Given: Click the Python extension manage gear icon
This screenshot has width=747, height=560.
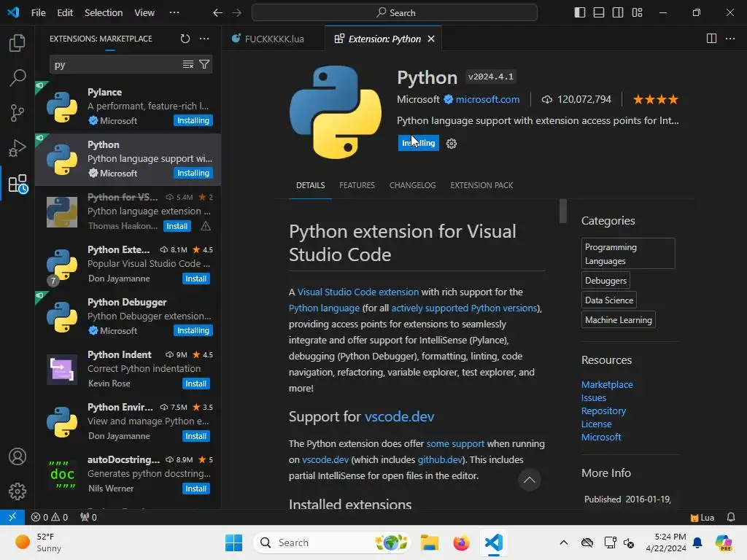Looking at the screenshot, I should (x=452, y=144).
